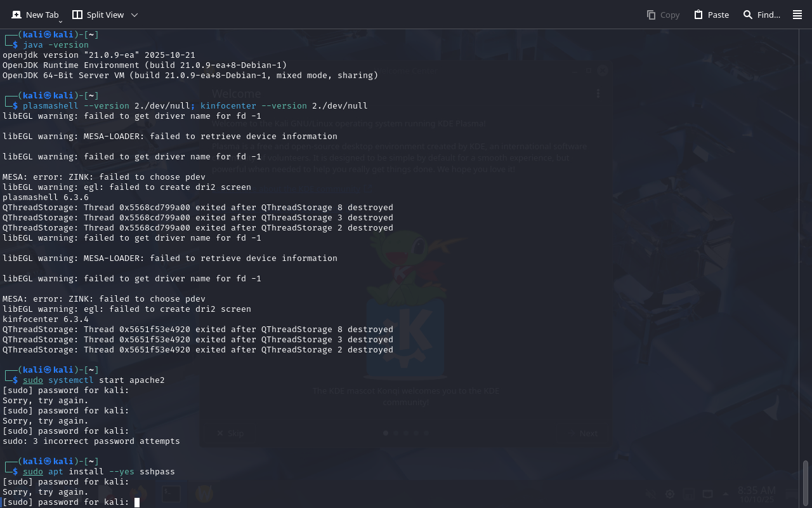812x508 pixels.
Task: Click the 'systemctl start apache2' command
Action: click(x=106, y=380)
